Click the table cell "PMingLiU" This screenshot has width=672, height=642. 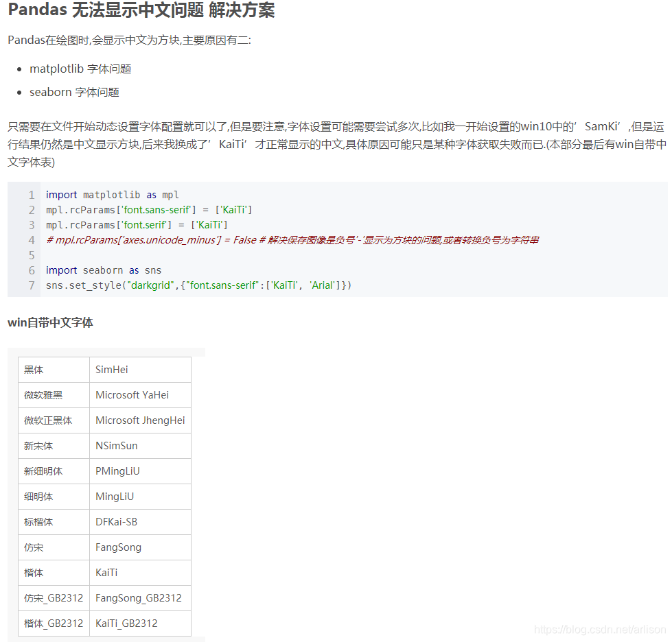click(140, 471)
